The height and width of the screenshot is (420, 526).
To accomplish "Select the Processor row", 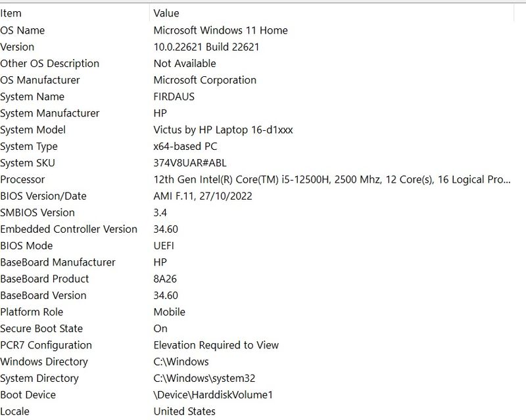I will point(23,179).
